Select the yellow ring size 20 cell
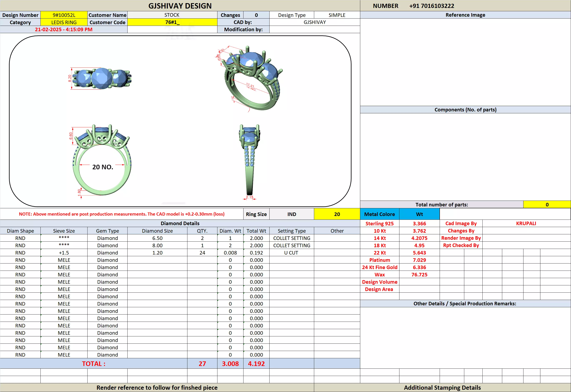This screenshot has height=392, width=571. point(337,214)
